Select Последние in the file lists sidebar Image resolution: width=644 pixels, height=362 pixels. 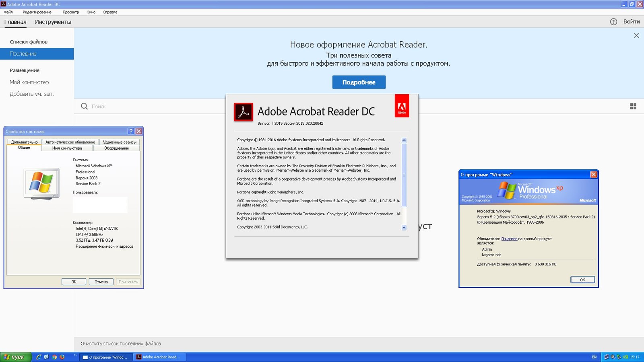point(37,53)
